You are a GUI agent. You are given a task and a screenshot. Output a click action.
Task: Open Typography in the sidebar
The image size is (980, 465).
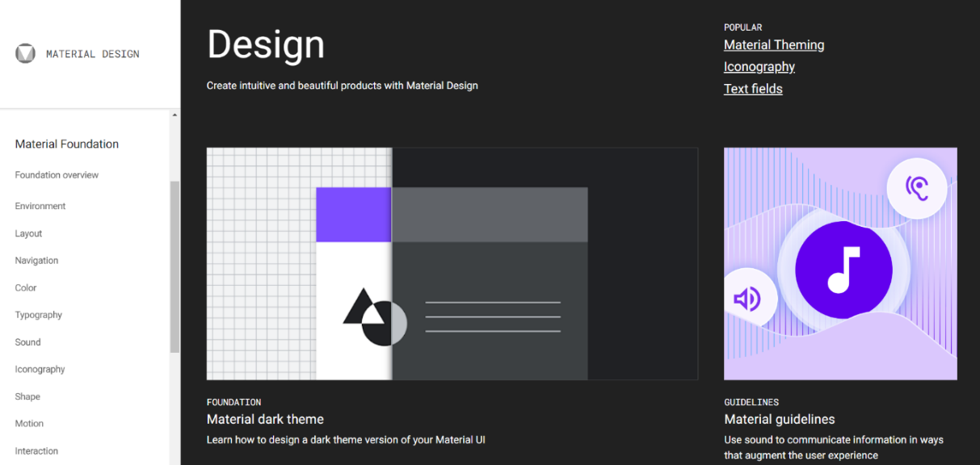coord(39,315)
